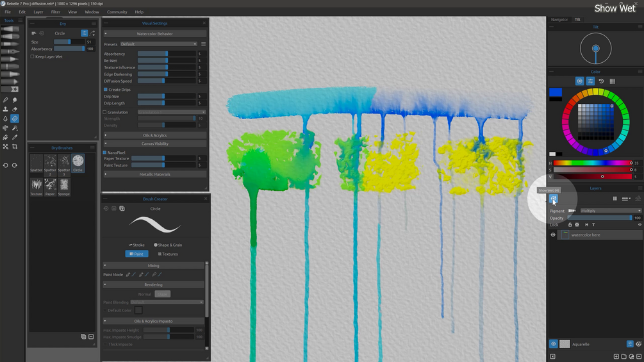
Task: Enable the Keep Layer Wet checkbox
Action: click(x=33, y=56)
